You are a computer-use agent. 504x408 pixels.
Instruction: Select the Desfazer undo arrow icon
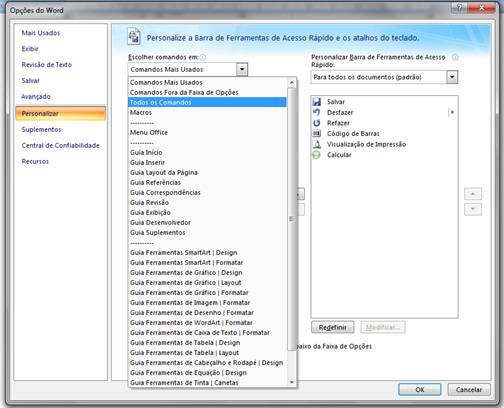pos(317,112)
